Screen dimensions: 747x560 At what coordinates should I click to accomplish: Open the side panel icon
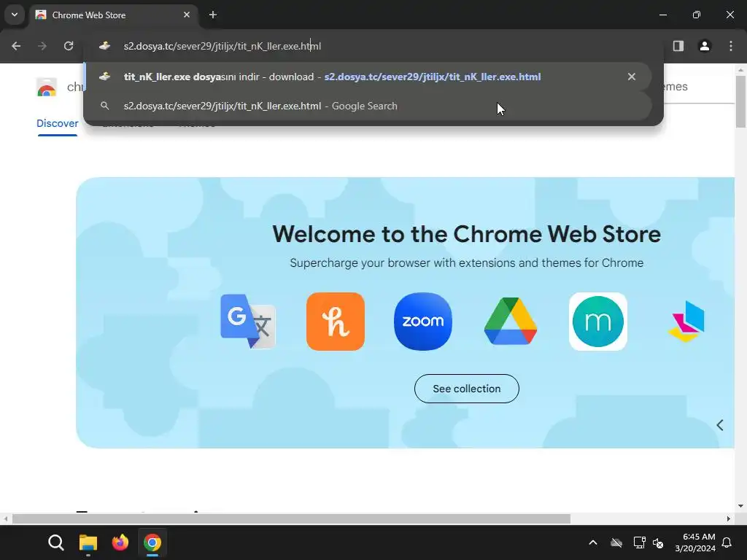(x=678, y=46)
